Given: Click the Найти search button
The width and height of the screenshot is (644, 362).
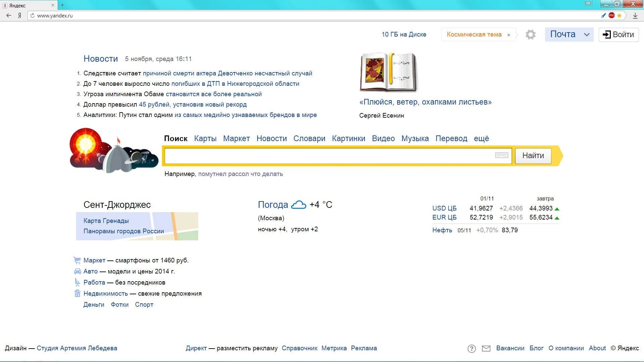Looking at the screenshot, I should click(533, 156).
